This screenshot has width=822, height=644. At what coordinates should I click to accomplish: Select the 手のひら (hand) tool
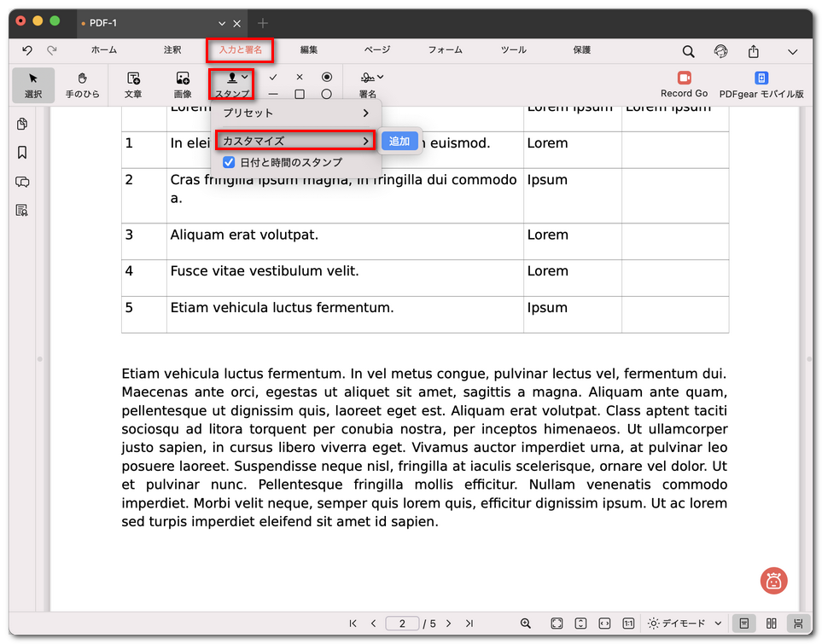coord(83,84)
